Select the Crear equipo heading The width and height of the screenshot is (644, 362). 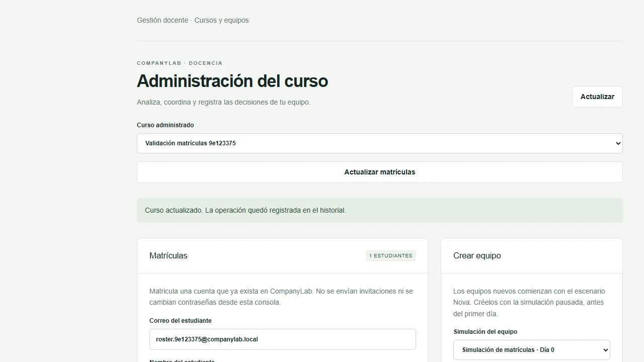[x=477, y=255]
